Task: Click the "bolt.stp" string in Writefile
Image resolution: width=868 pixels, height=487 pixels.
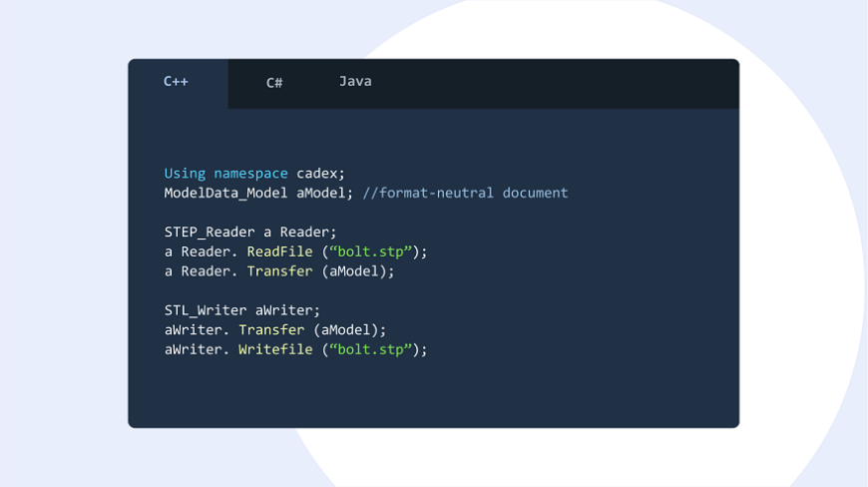Action: [x=371, y=349]
